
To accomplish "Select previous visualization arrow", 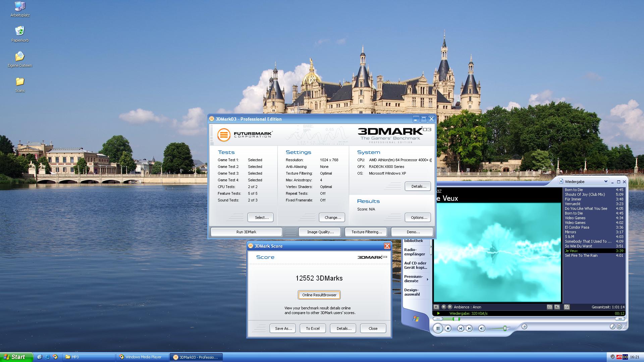I will click(444, 307).
